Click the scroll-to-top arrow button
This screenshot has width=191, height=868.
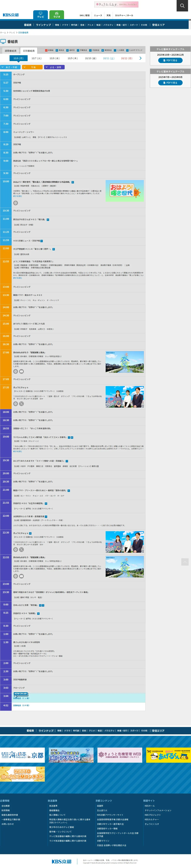(185, 562)
